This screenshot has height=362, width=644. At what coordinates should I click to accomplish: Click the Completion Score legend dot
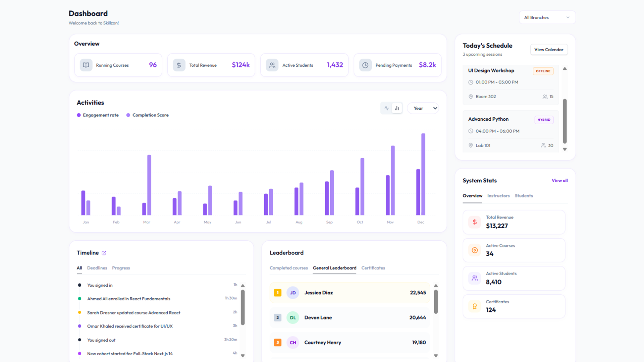point(128,115)
